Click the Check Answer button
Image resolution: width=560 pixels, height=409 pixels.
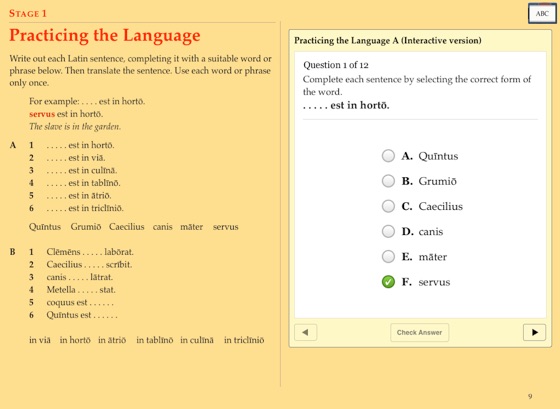419,332
